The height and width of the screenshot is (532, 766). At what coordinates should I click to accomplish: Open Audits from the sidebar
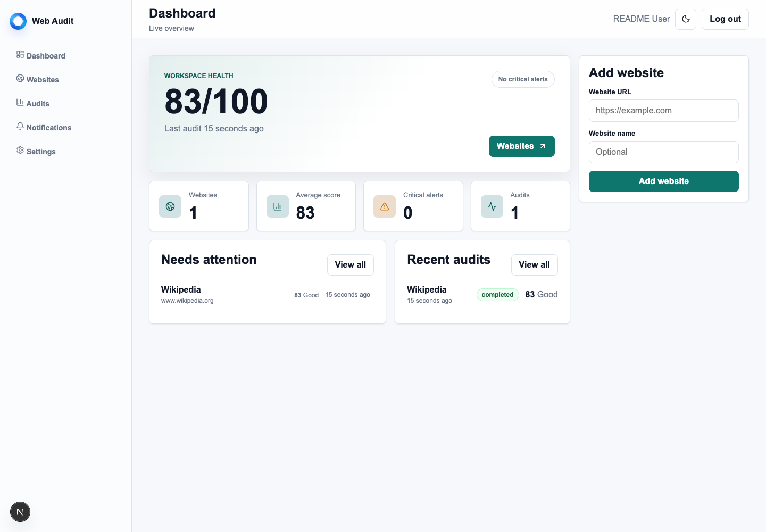tap(38, 104)
